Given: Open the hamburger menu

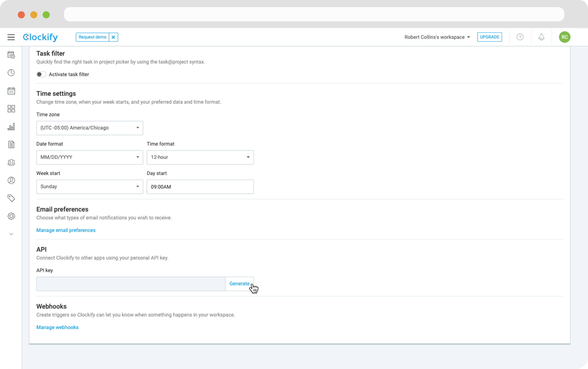Looking at the screenshot, I should (x=11, y=37).
